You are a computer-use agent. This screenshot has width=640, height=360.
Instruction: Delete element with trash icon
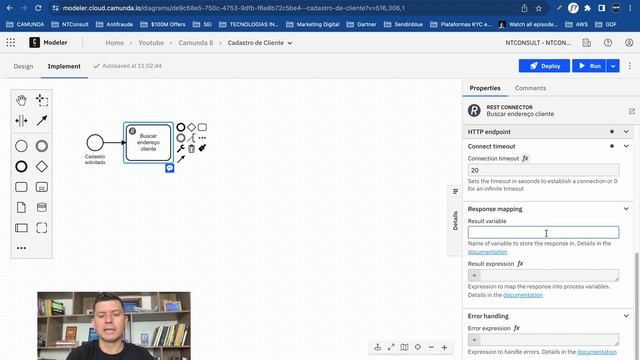[191, 149]
